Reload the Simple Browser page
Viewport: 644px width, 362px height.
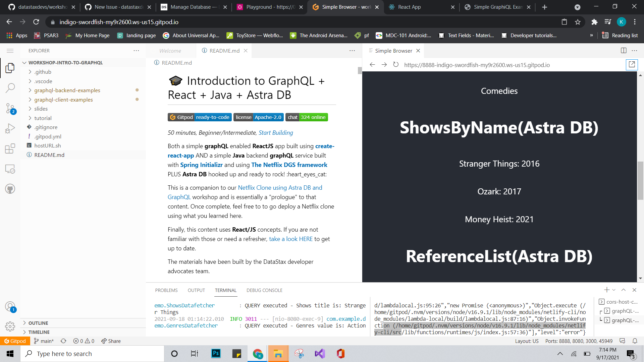pos(396,65)
